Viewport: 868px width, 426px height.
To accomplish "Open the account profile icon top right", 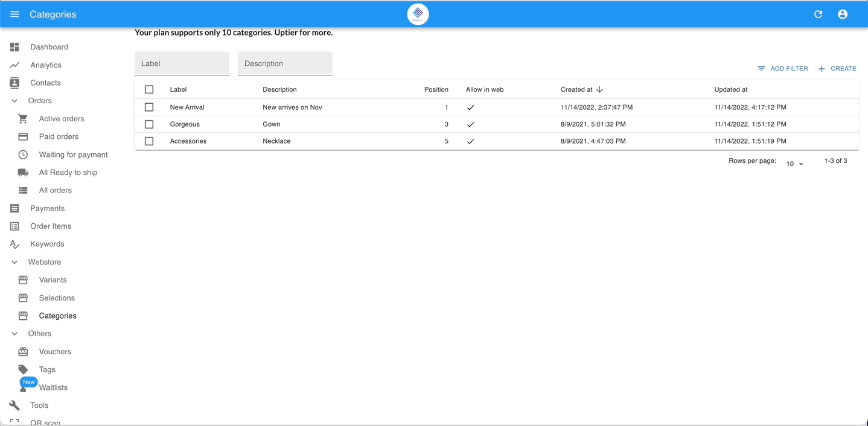I will click(x=842, y=14).
